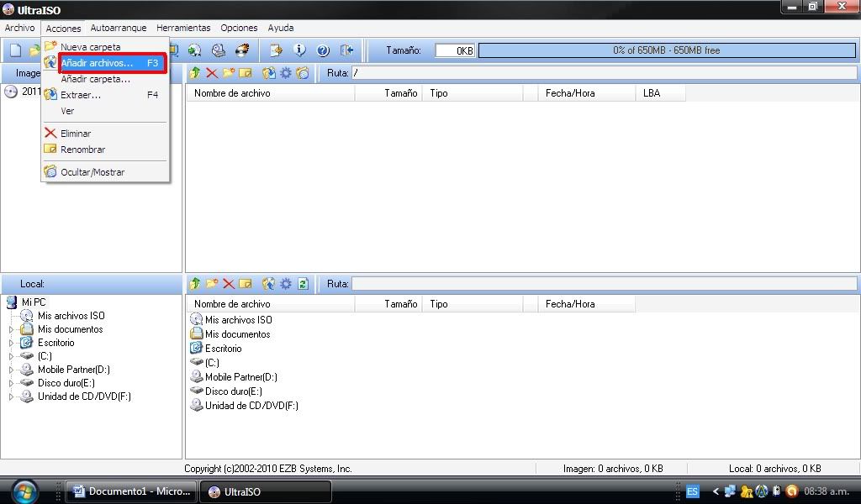
Task: Show hidden tray icons with the arrow
Action: point(715,491)
